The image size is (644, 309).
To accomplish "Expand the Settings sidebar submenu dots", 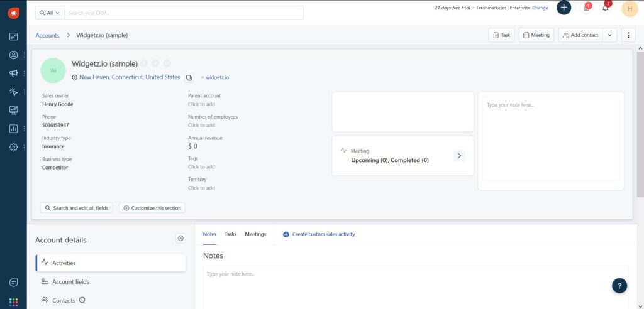I will point(25,147).
